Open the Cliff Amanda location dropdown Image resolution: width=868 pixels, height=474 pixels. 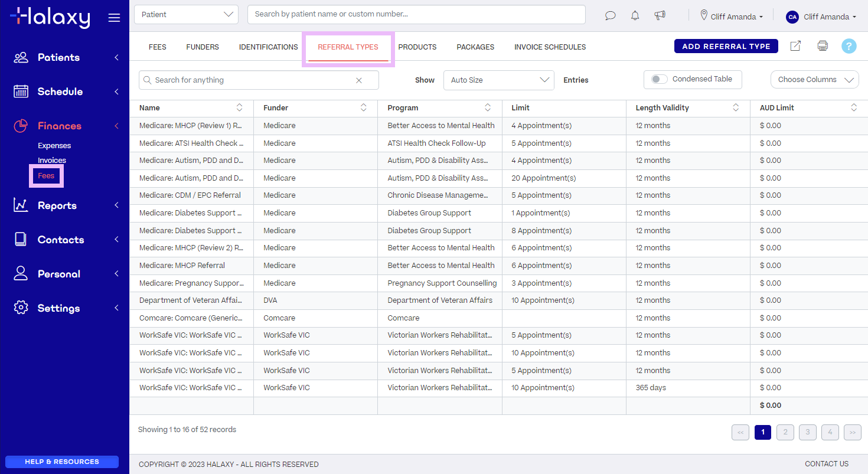point(736,17)
